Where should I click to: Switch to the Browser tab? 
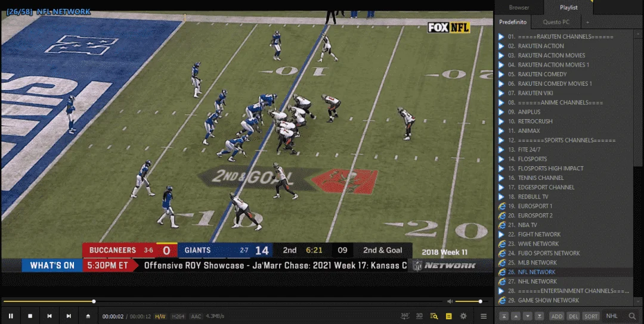[519, 7]
